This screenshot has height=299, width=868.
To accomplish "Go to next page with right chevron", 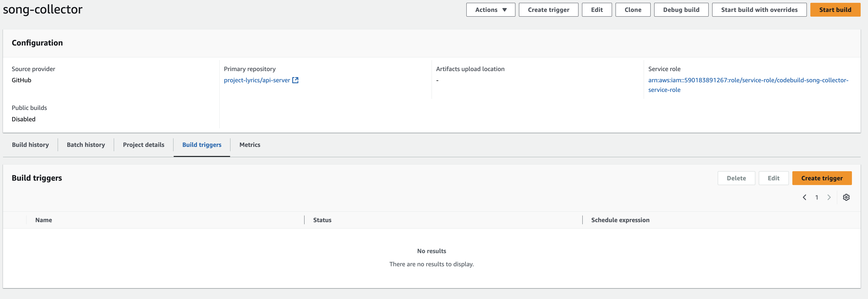I will pyautogui.click(x=829, y=197).
